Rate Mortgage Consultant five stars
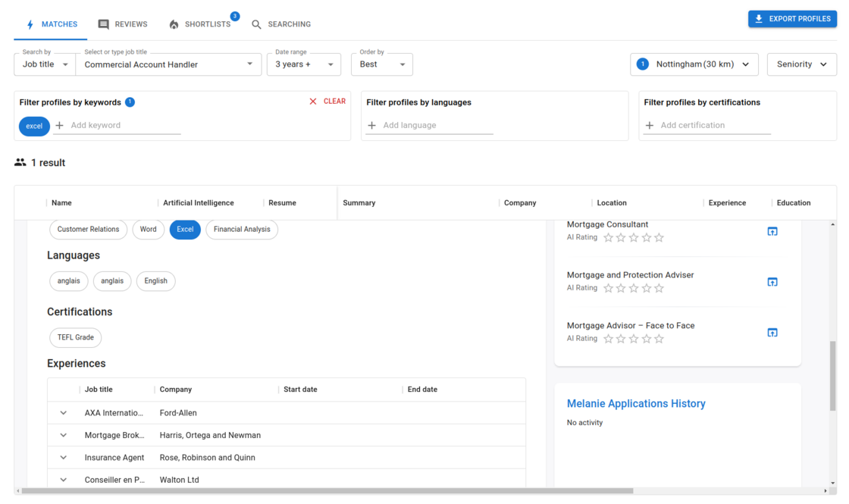Viewport: 849px width, 504px height. (x=659, y=237)
